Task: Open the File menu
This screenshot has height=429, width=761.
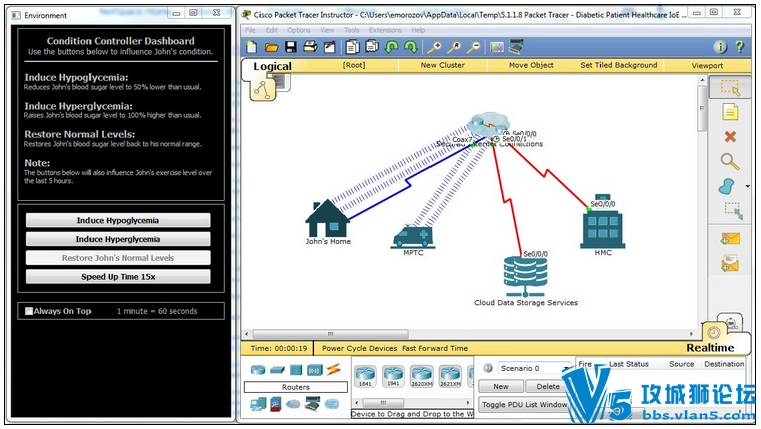Action: [250, 30]
